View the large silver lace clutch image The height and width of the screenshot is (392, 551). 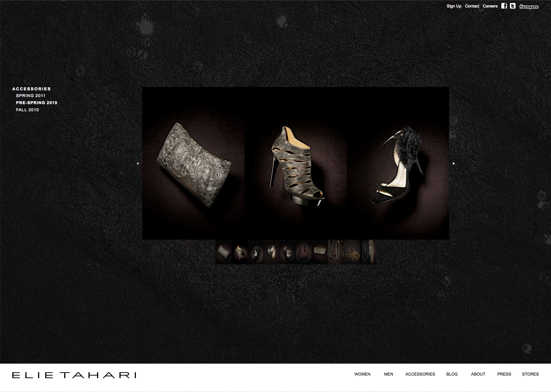193,164
